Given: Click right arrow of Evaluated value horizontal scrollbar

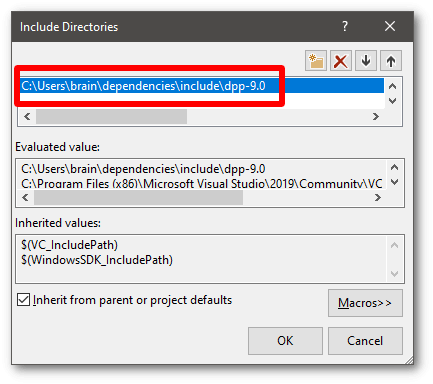Looking at the screenshot, I should point(377,198).
